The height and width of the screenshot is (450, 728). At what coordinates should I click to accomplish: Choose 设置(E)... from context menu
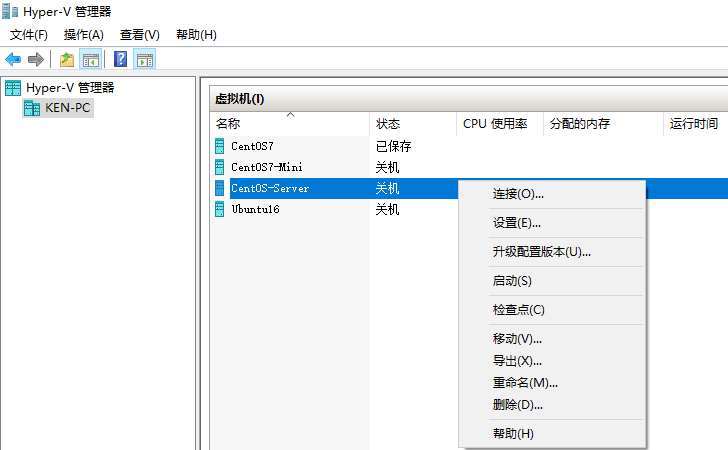click(517, 223)
